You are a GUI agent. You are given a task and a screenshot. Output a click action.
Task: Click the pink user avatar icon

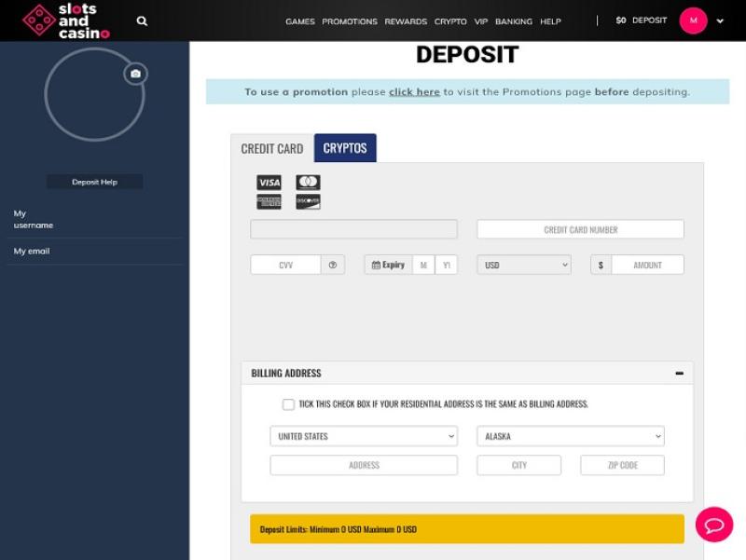[693, 20]
